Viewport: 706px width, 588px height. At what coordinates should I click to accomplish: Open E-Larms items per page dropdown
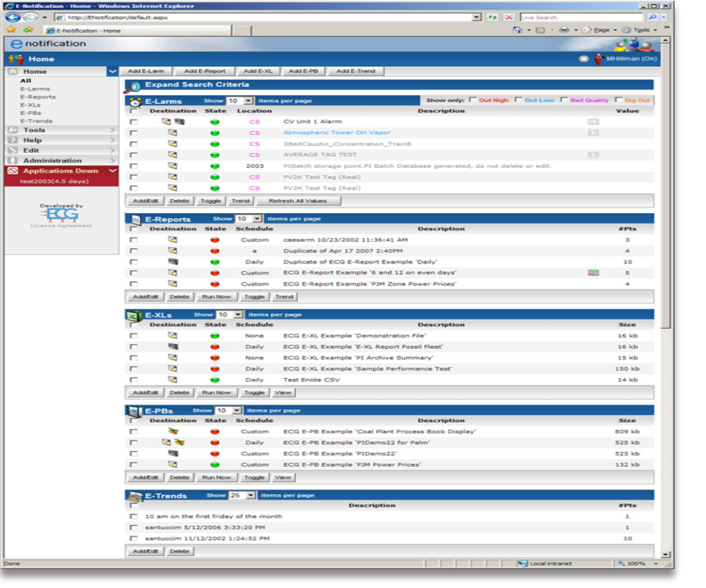click(248, 101)
